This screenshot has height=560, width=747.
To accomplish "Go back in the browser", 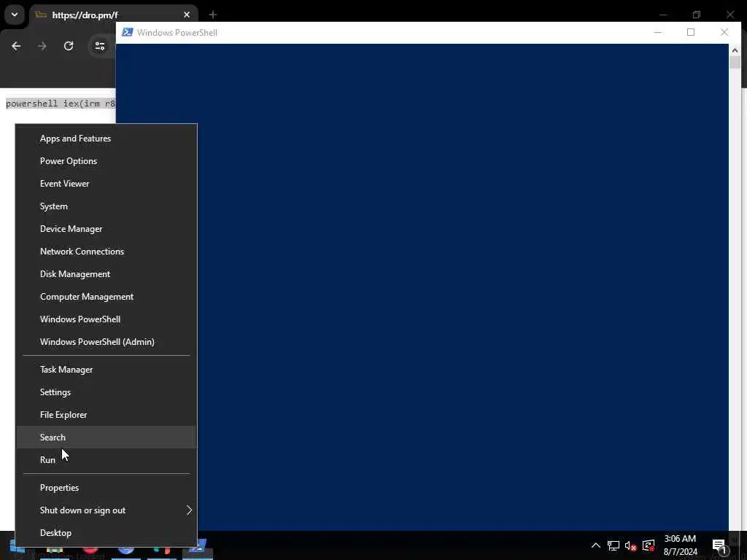I will (x=16, y=46).
